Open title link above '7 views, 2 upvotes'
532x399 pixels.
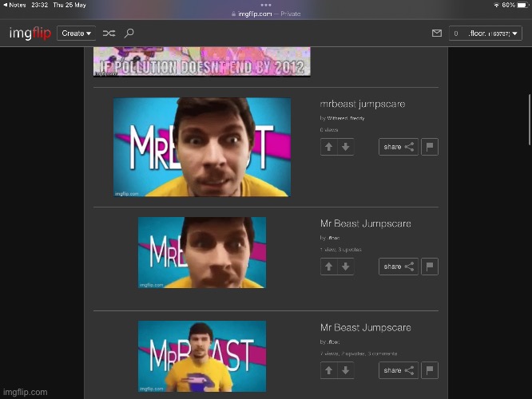tap(365, 327)
